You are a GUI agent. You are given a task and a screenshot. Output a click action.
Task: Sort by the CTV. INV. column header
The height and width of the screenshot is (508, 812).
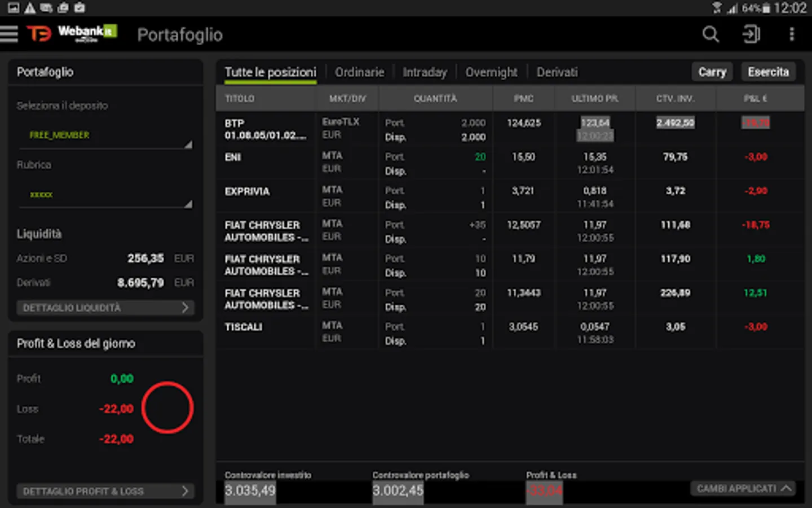675,98
